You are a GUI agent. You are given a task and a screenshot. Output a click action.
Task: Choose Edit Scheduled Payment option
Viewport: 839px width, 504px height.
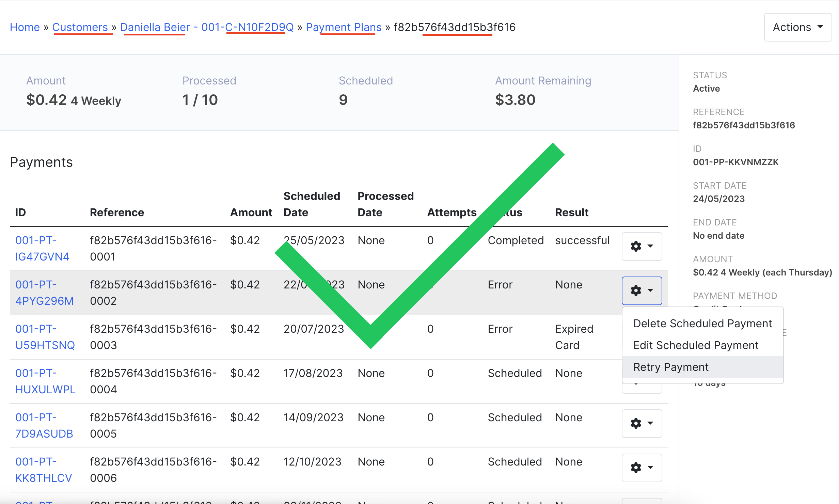(696, 345)
